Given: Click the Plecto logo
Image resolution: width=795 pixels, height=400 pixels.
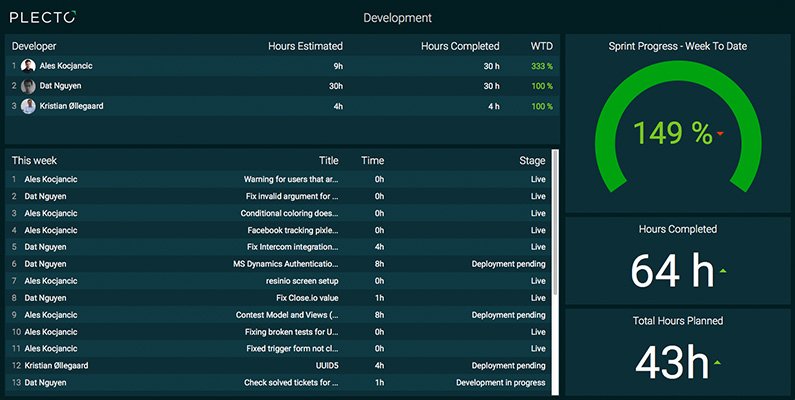Looking at the screenshot, I should (x=43, y=17).
